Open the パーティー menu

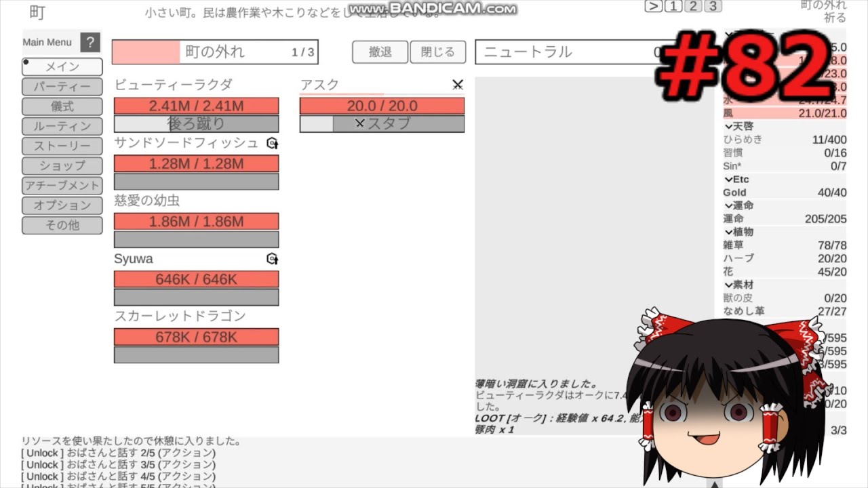click(x=62, y=87)
